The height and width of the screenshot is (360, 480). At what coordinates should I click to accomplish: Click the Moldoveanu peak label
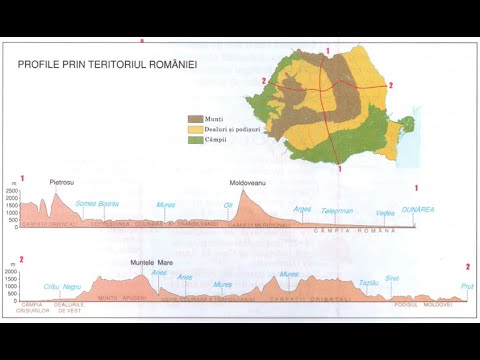click(x=248, y=183)
